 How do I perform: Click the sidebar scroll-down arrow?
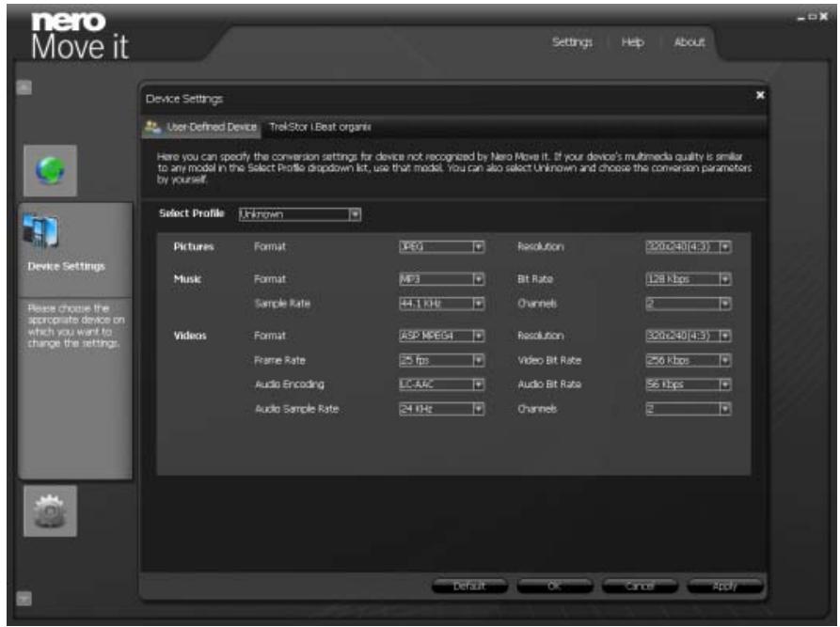tap(24, 598)
